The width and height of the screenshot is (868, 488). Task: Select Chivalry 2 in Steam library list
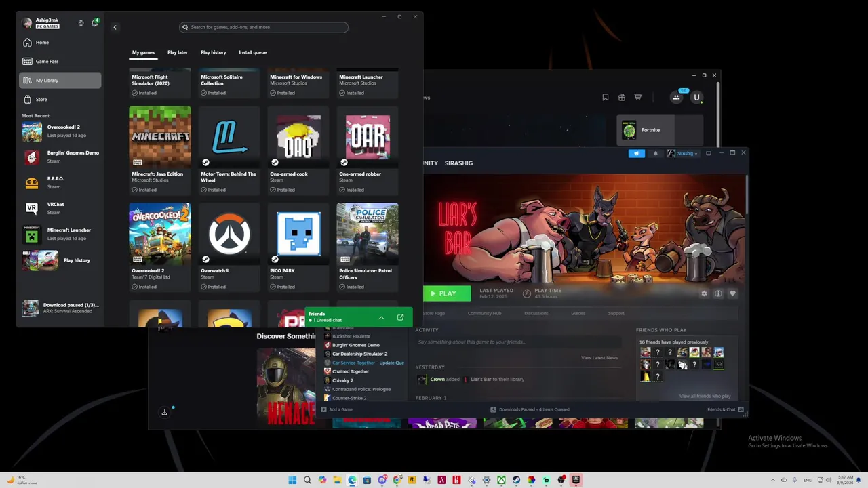coord(342,380)
